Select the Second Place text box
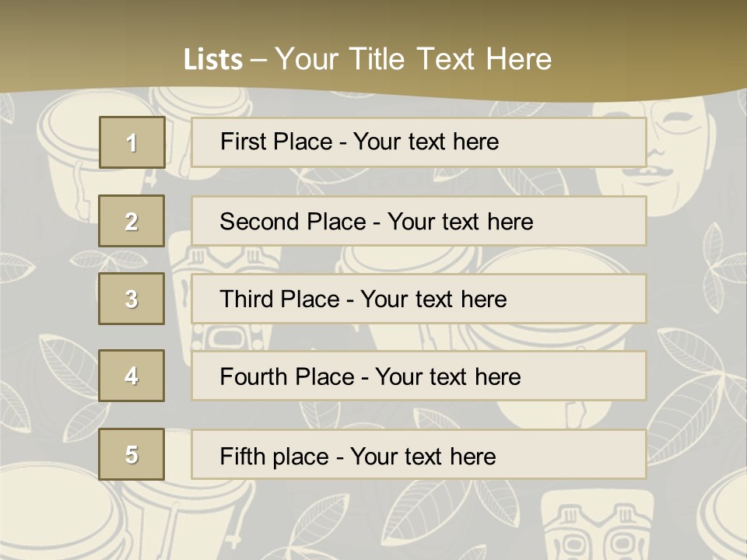The height and width of the screenshot is (560, 747). point(419,221)
